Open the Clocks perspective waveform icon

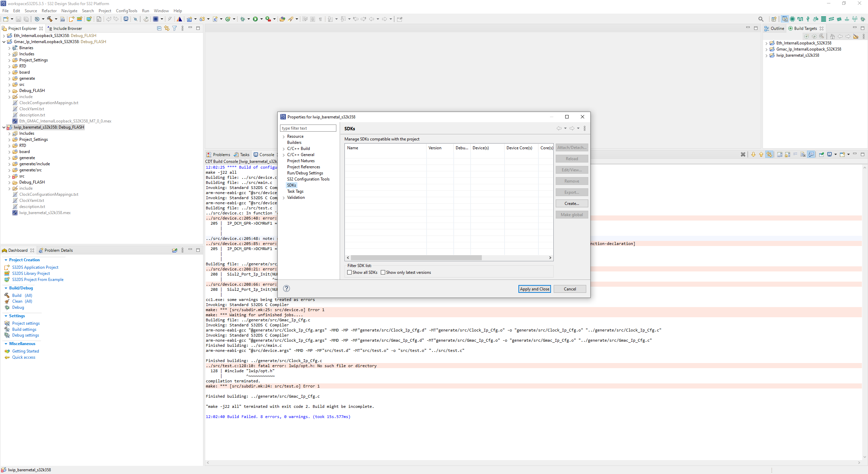pos(800,19)
